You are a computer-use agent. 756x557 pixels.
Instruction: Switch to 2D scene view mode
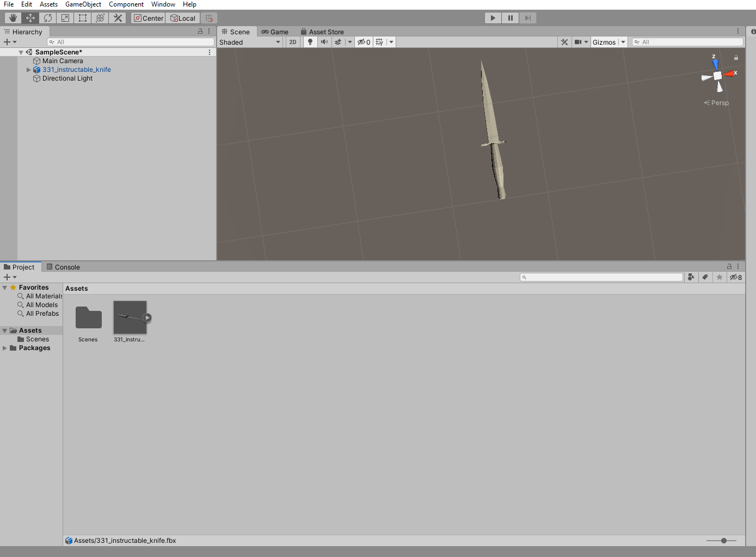293,42
